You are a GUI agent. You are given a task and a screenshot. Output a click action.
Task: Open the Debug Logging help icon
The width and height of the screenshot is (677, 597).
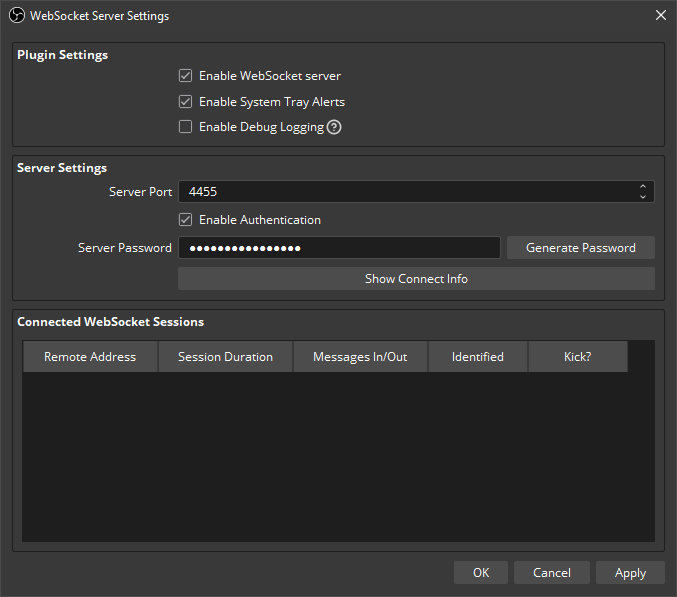(x=334, y=127)
